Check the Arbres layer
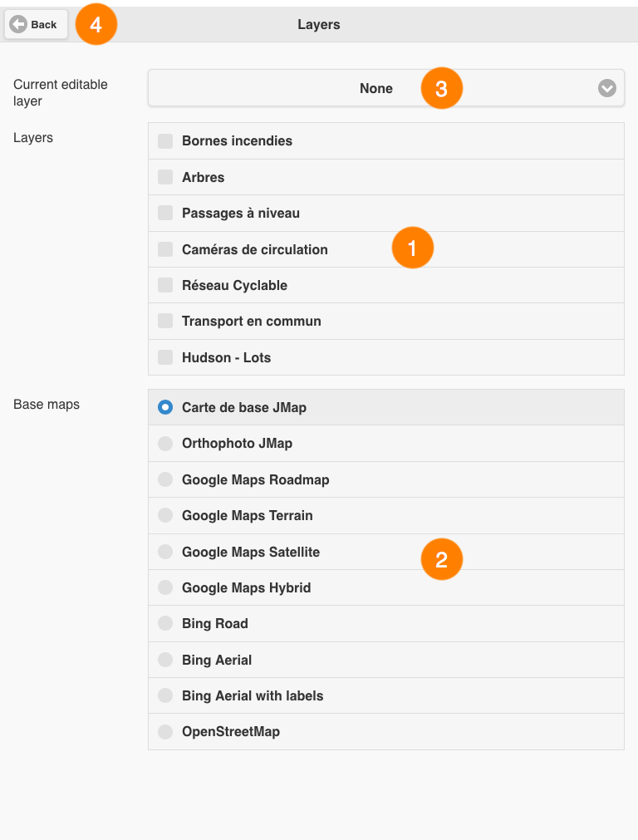 coord(165,177)
